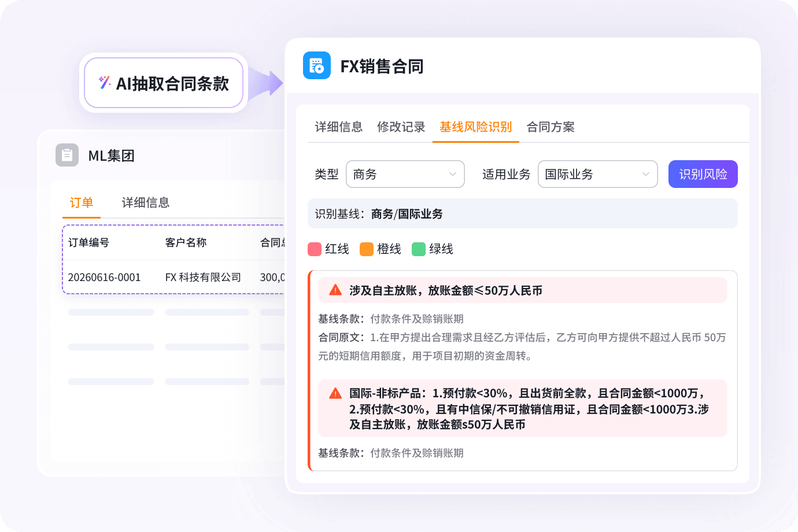
Task: Click the 客户名称 column header
Action: [x=186, y=243]
